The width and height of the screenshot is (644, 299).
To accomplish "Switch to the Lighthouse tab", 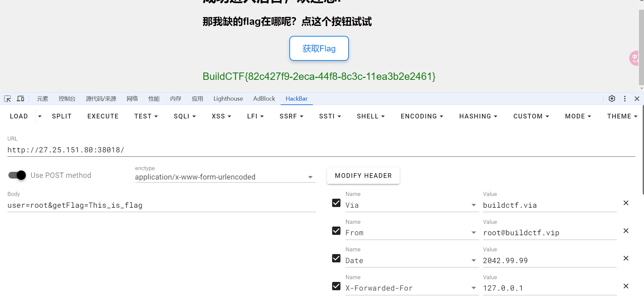I will [x=228, y=99].
